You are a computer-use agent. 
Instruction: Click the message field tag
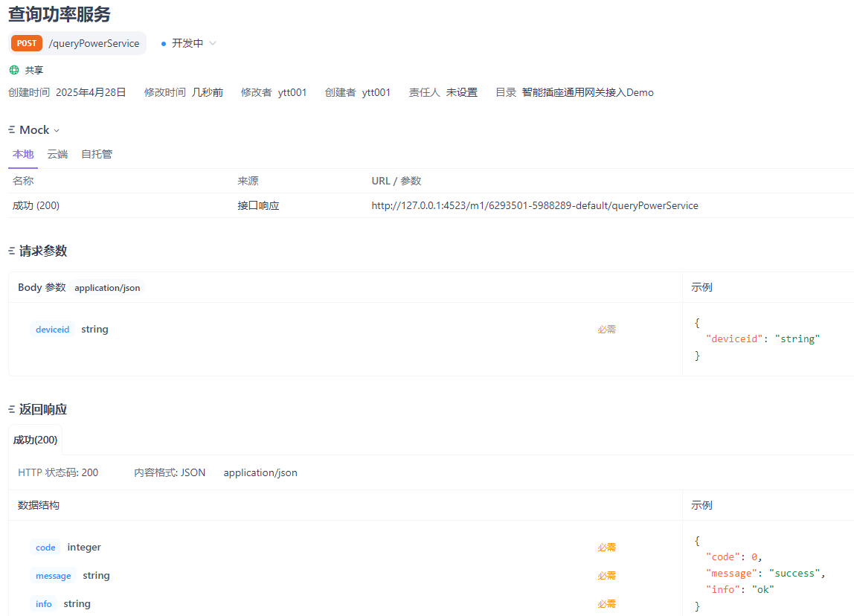53,576
